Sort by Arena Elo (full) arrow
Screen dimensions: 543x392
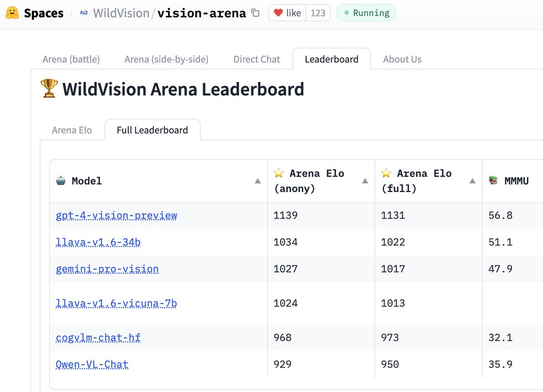472,181
